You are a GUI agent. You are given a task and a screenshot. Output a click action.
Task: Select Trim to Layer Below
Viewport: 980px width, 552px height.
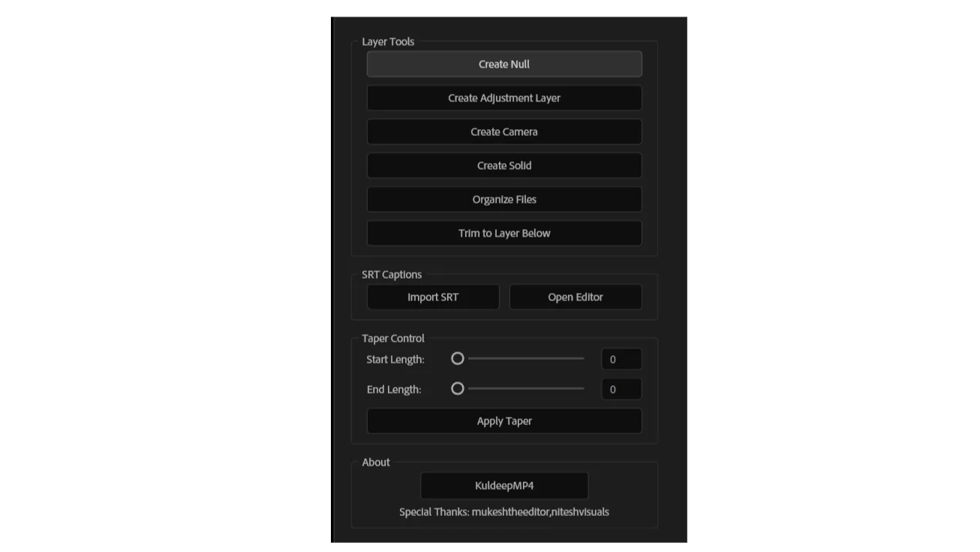click(x=504, y=233)
